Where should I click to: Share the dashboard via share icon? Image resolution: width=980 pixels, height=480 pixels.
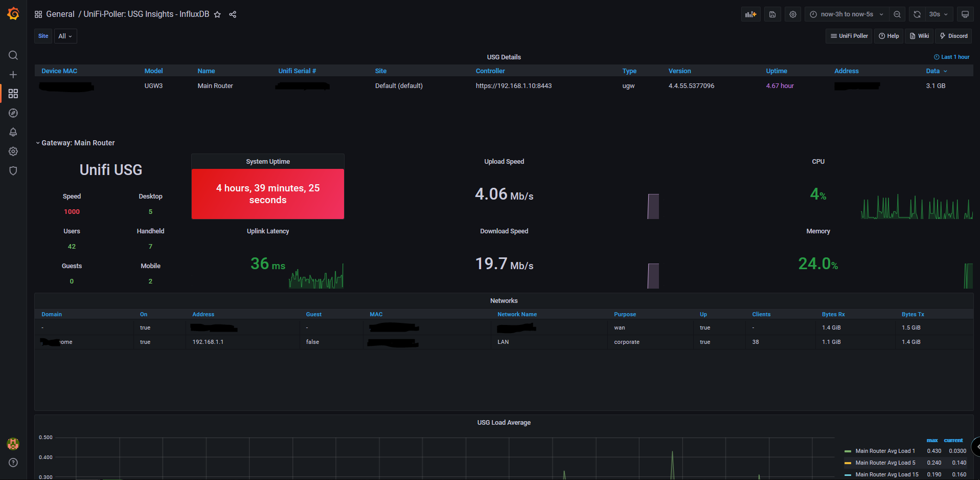(233, 14)
